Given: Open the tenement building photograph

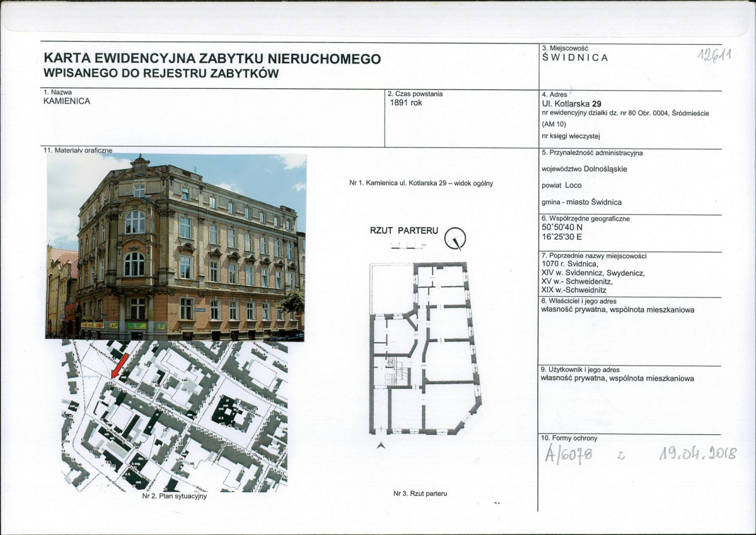Looking at the screenshot, I should pyautogui.click(x=175, y=247).
